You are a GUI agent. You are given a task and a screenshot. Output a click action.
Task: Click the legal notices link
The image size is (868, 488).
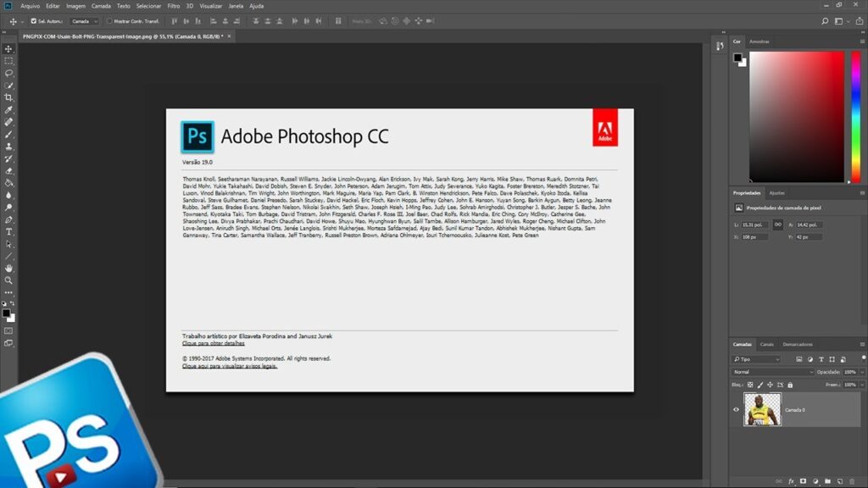click(230, 366)
